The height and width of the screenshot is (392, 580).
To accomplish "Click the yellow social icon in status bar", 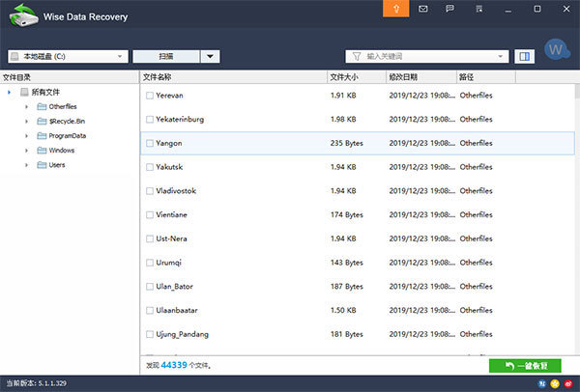I will tap(555, 384).
